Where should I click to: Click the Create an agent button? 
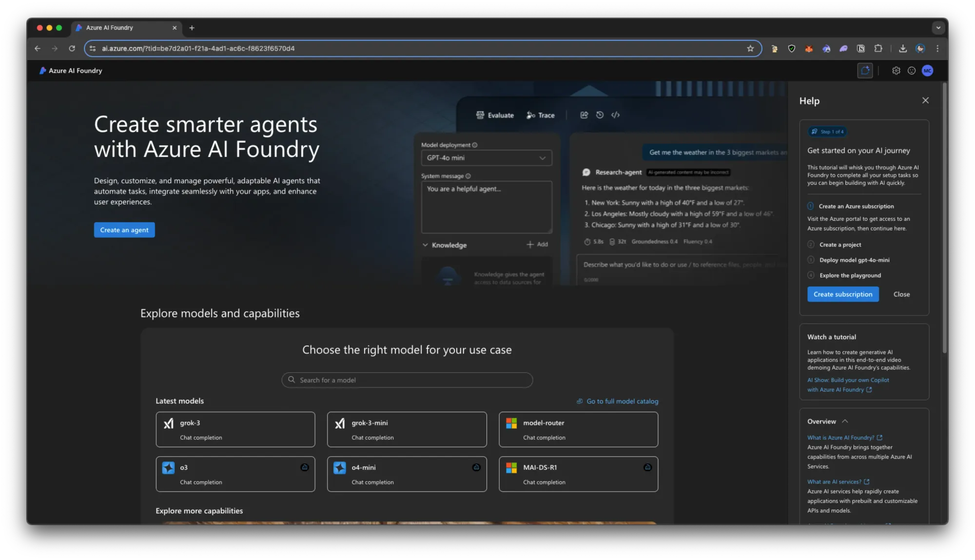point(124,230)
